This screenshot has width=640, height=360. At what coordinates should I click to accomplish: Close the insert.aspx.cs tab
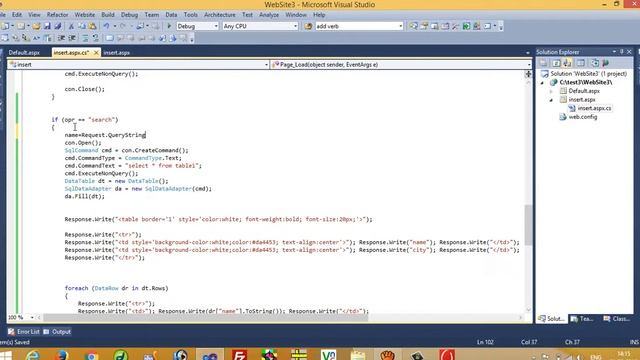click(x=96, y=53)
